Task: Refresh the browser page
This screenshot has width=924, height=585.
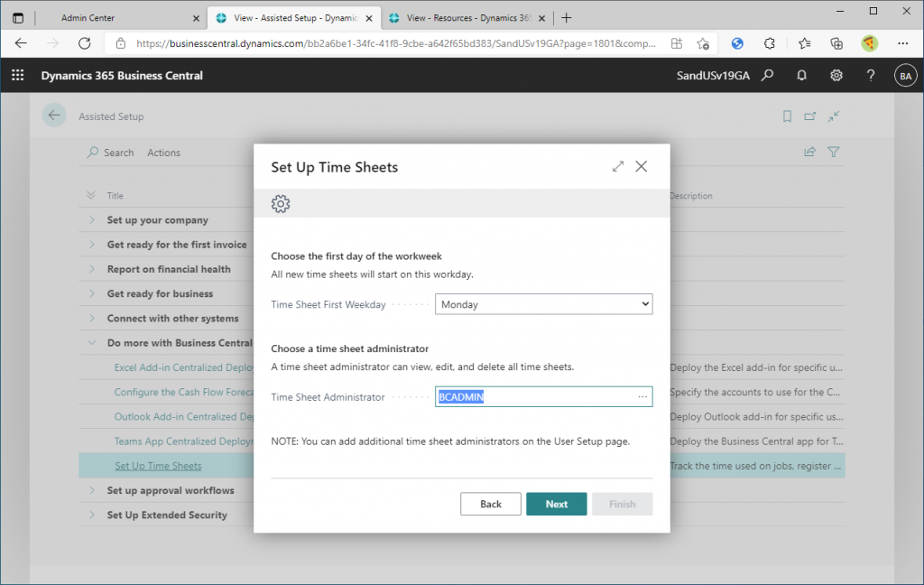Action: (84, 43)
